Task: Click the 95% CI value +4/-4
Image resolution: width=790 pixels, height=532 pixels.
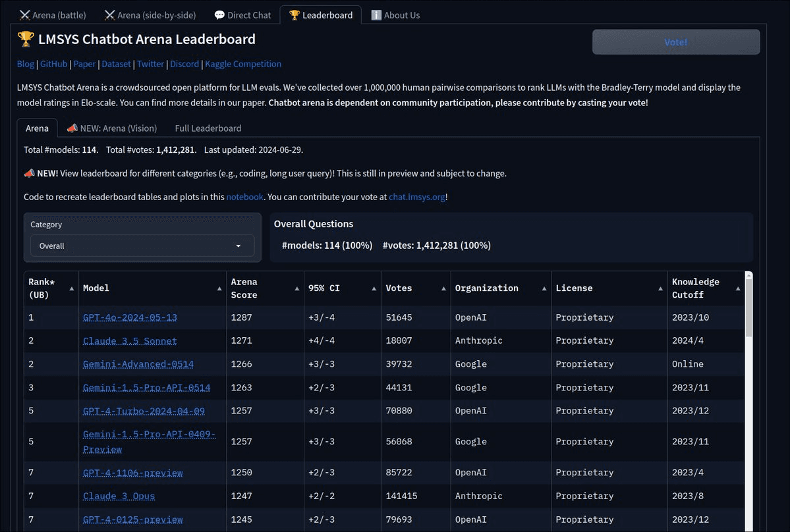Action: coord(343,341)
